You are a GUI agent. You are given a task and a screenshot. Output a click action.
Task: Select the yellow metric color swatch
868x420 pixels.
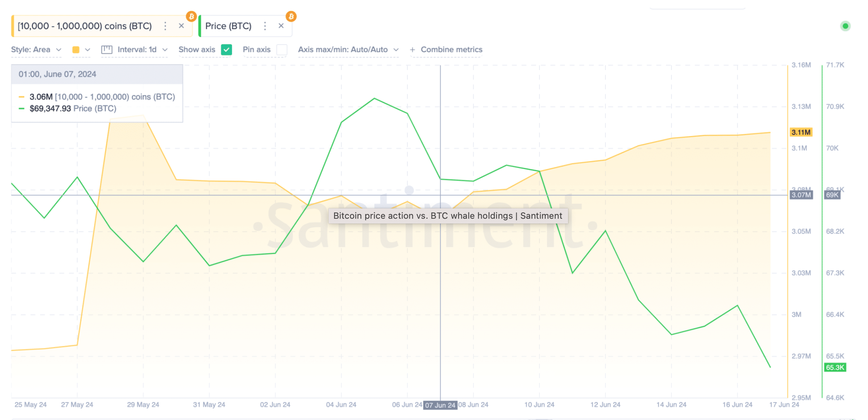click(x=76, y=49)
